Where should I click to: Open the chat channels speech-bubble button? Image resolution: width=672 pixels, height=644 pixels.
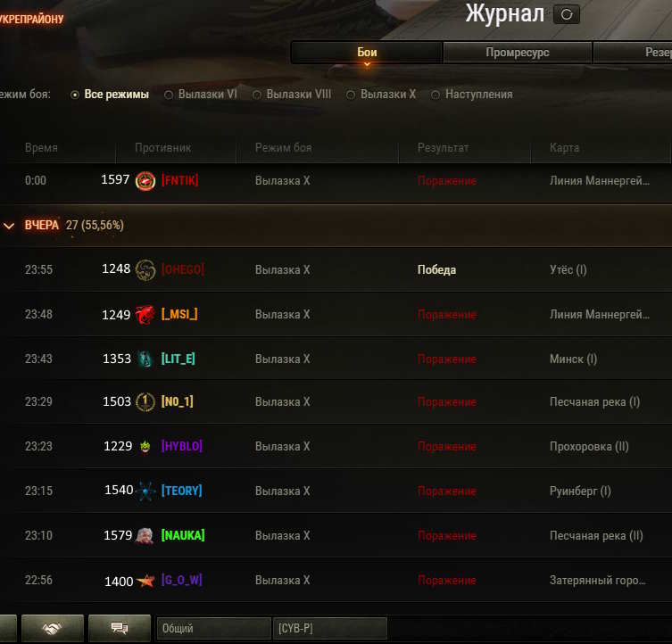[x=120, y=628]
